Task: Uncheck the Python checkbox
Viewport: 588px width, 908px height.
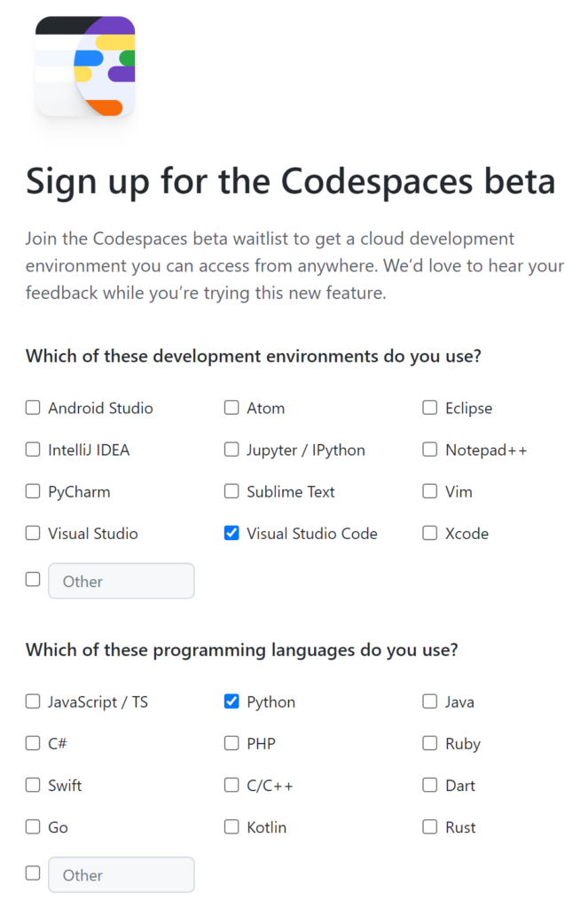Action: (x=231, y=701)
